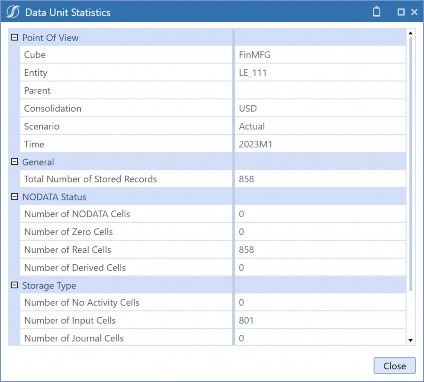Collapse the NODATA Status section
Viewport: 424px width, 382px height.
coord(14,197)
